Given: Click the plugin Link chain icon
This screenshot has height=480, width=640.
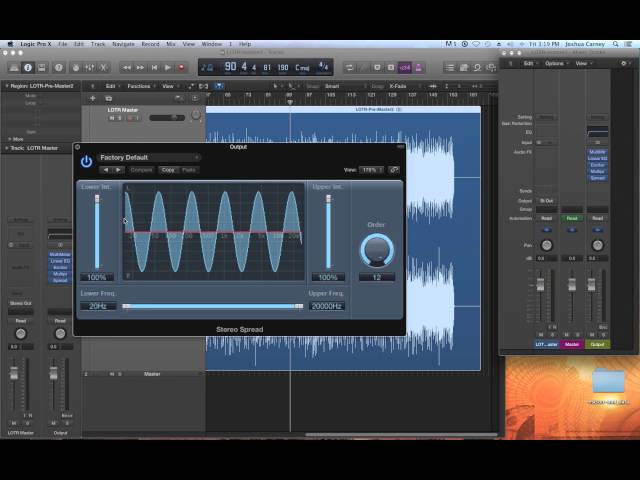Looking at the screenshot, I should [394, 170].
